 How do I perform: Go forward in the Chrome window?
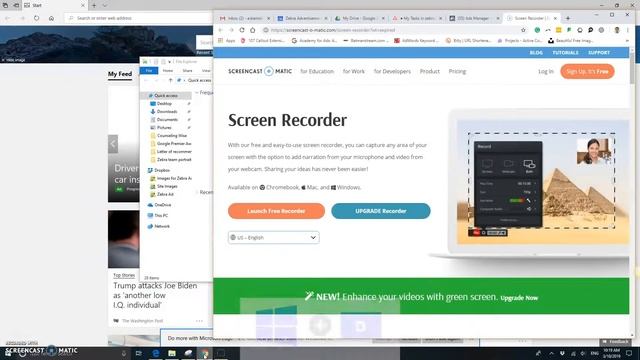coord(231,30)
